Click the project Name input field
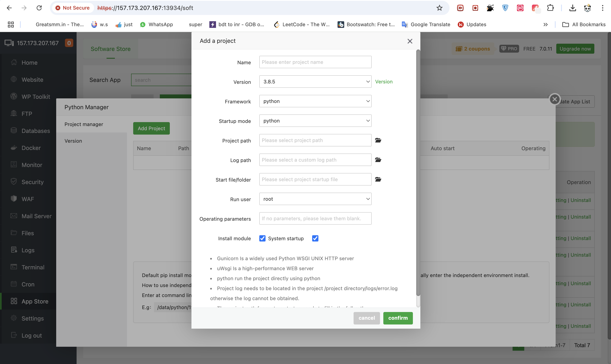 coord(315,62)
